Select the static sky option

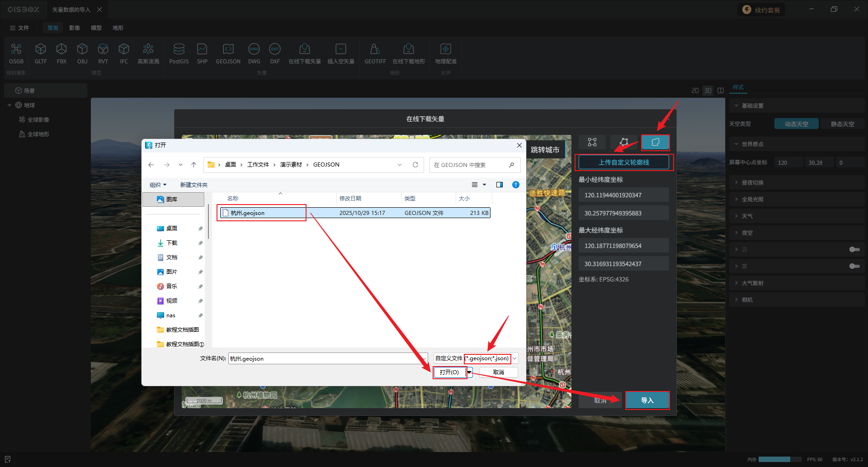tap(842, 124)
